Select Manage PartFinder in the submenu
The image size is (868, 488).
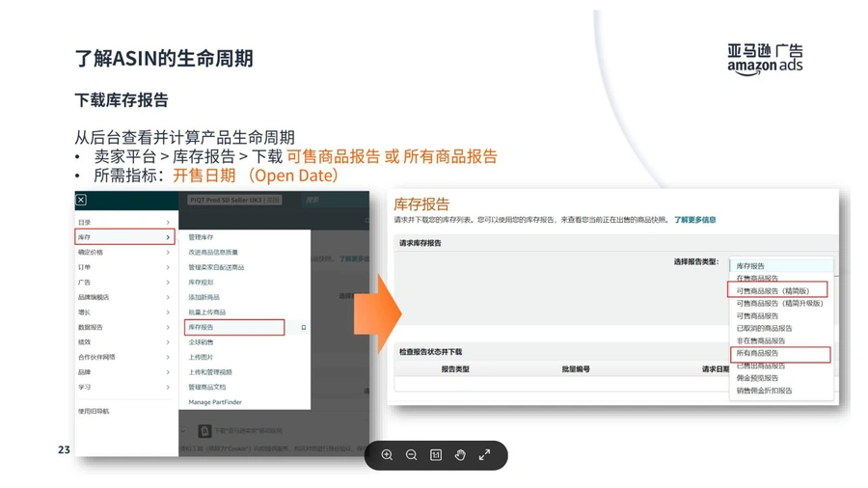215,402
